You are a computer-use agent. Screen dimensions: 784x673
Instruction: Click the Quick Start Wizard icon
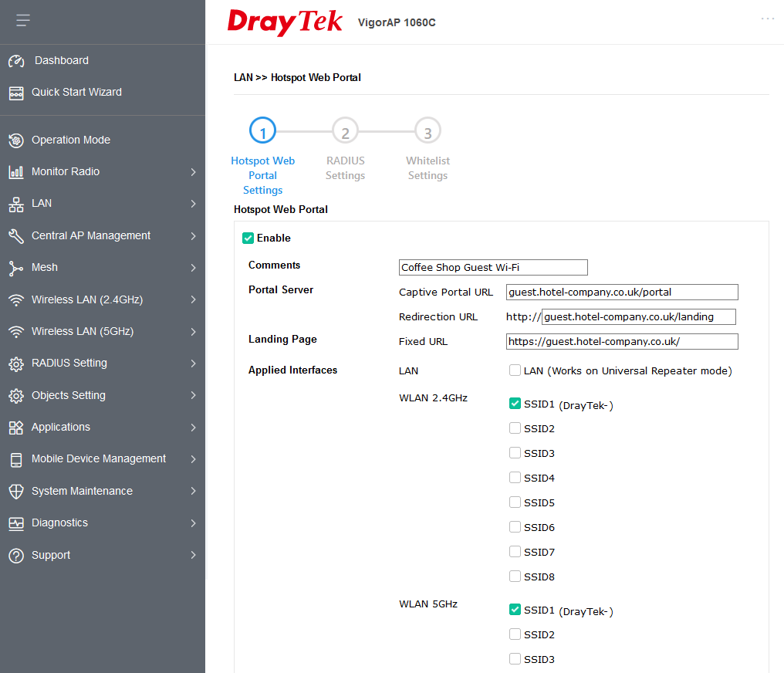(16, 93)
